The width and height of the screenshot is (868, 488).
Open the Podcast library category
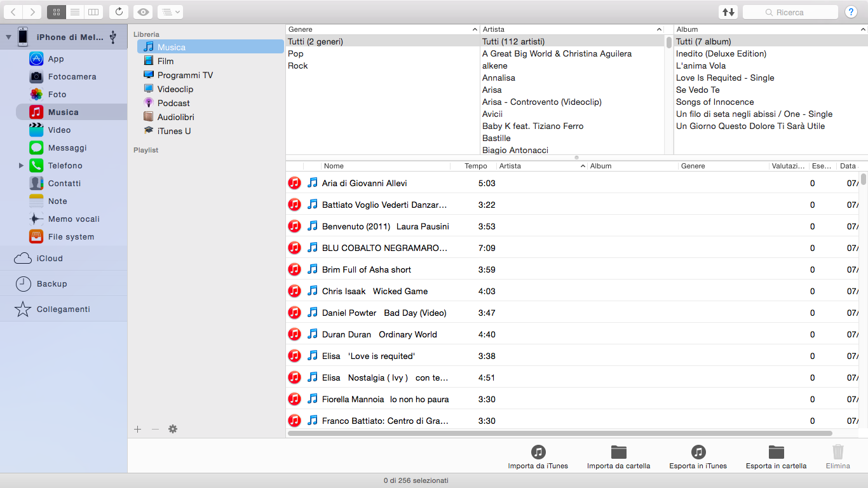click(173, 103)
